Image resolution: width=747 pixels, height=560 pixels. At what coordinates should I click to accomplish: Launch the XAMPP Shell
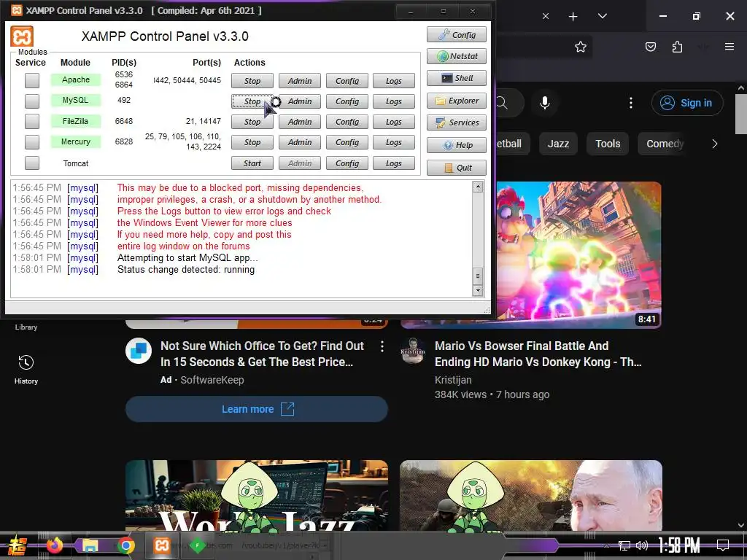(457, 78)
